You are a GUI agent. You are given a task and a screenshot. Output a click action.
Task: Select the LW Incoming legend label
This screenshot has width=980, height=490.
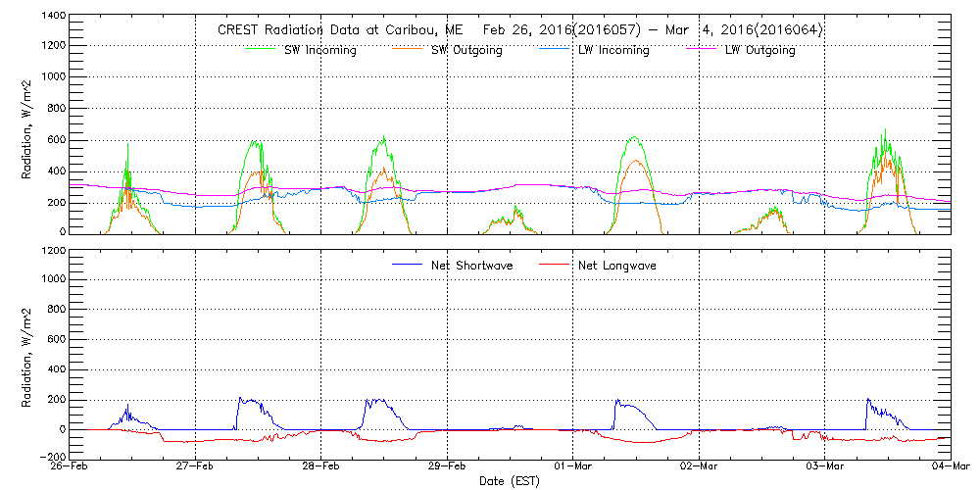pyautogui.click(x=613, y=51)
